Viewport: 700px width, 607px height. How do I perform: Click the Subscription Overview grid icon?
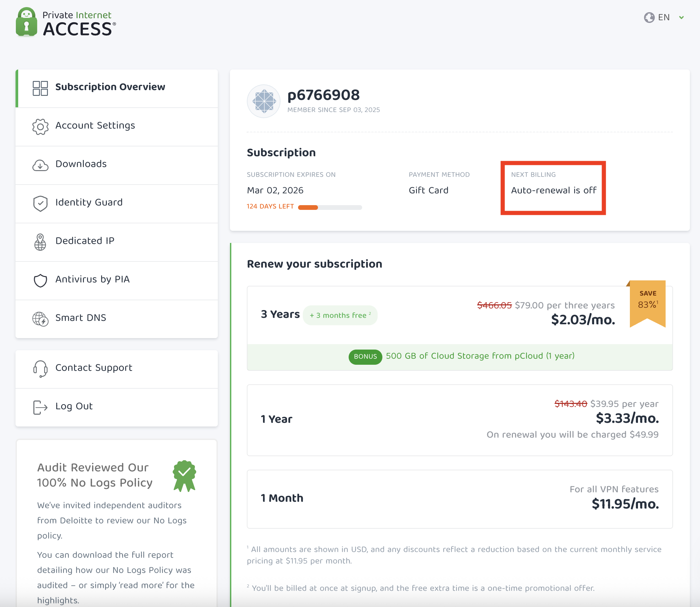tap(39, 88)
